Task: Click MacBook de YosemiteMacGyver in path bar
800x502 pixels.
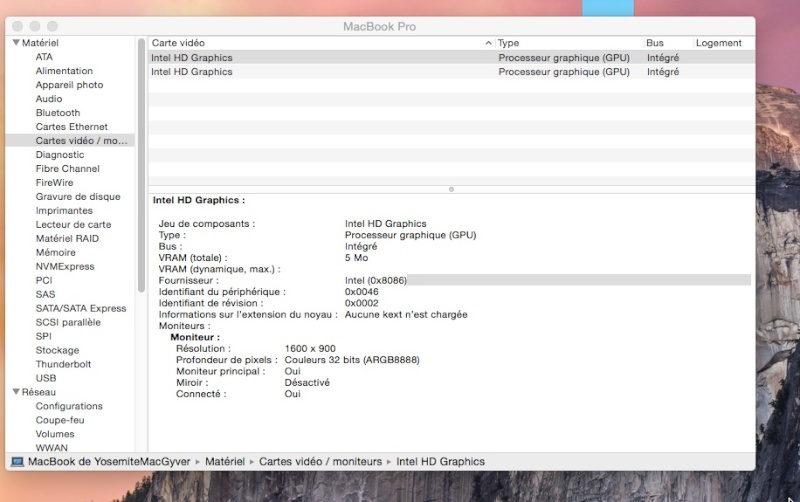Action: tap(109, 462)
